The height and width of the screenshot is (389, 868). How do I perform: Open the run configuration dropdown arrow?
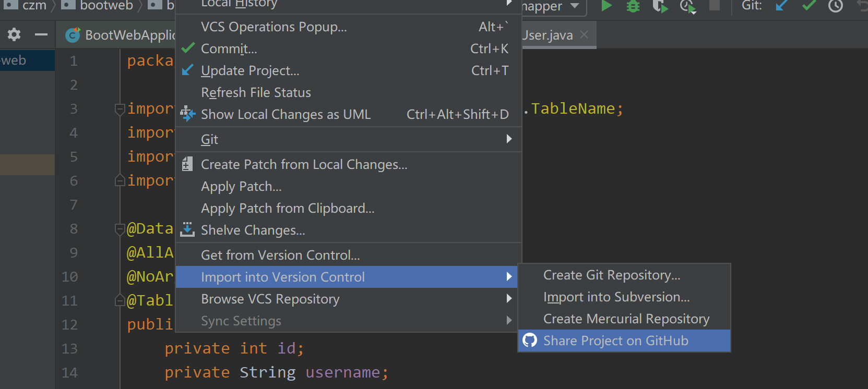(x=575, y=6)
